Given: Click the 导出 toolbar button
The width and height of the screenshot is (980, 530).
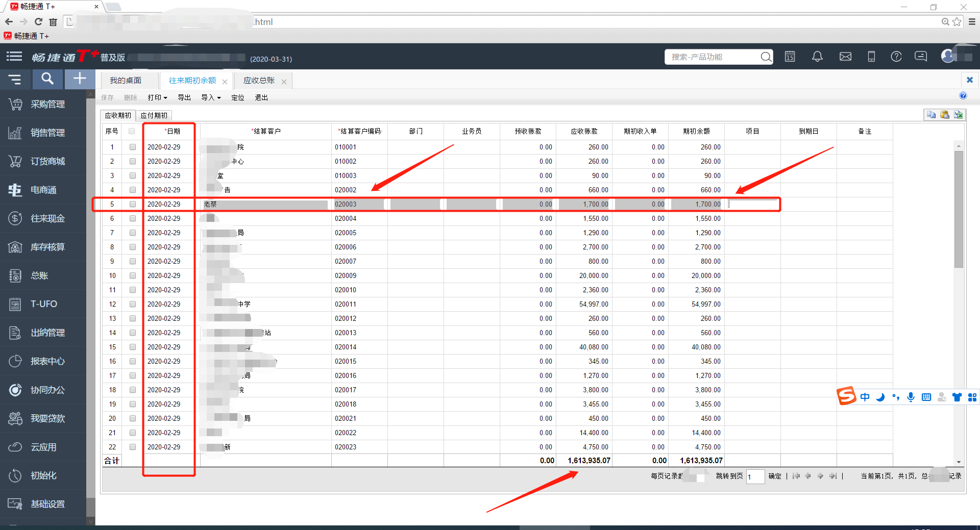Looking at the screenshot, I should coord(184,97).
